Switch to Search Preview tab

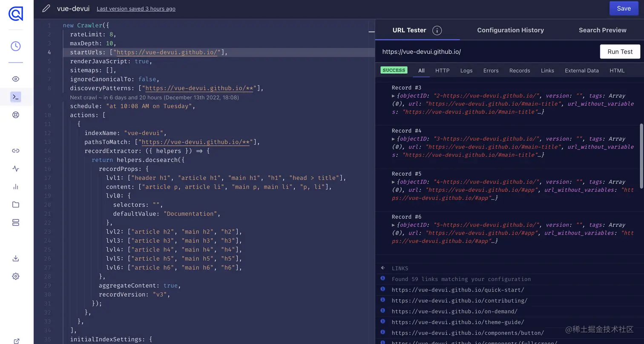click(x=602, y=30)
